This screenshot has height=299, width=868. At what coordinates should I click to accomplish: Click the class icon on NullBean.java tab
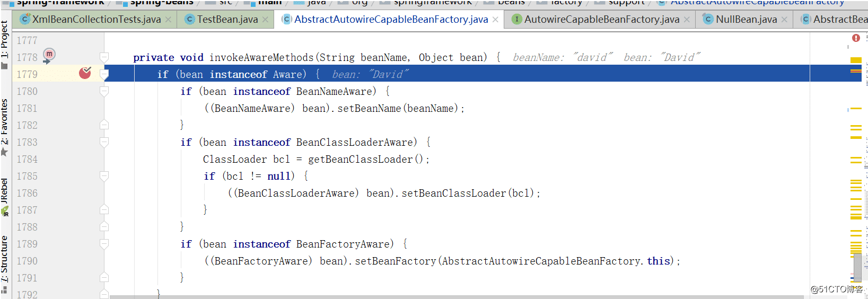[x=708, y=20]
